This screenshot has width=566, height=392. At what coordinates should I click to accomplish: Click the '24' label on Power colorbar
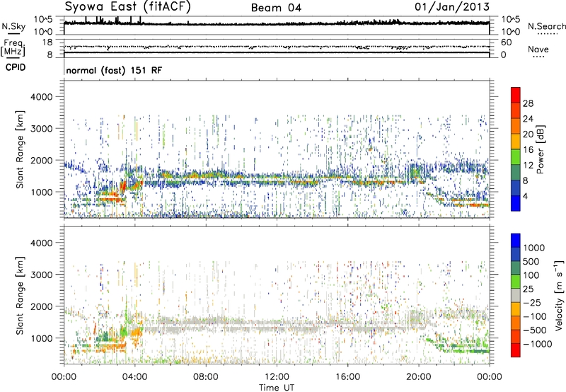528,119
